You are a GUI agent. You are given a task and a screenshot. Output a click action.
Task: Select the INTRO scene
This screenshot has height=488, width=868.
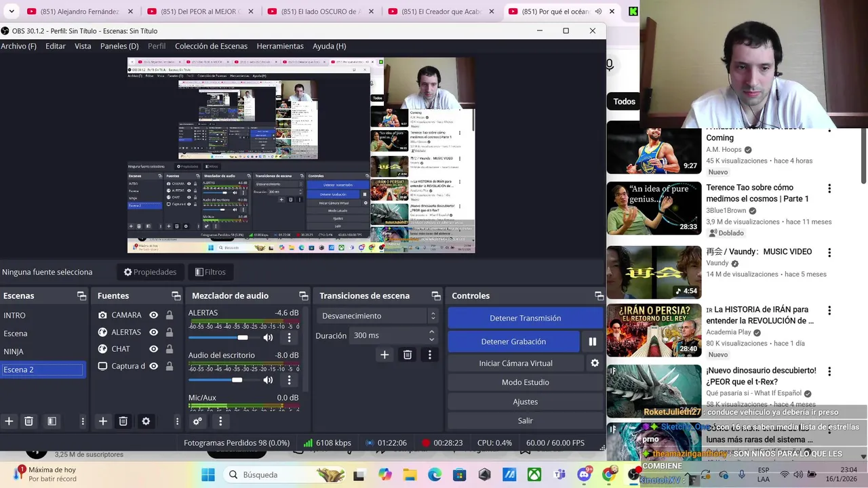pyautogui.click(x=43, y=315)
